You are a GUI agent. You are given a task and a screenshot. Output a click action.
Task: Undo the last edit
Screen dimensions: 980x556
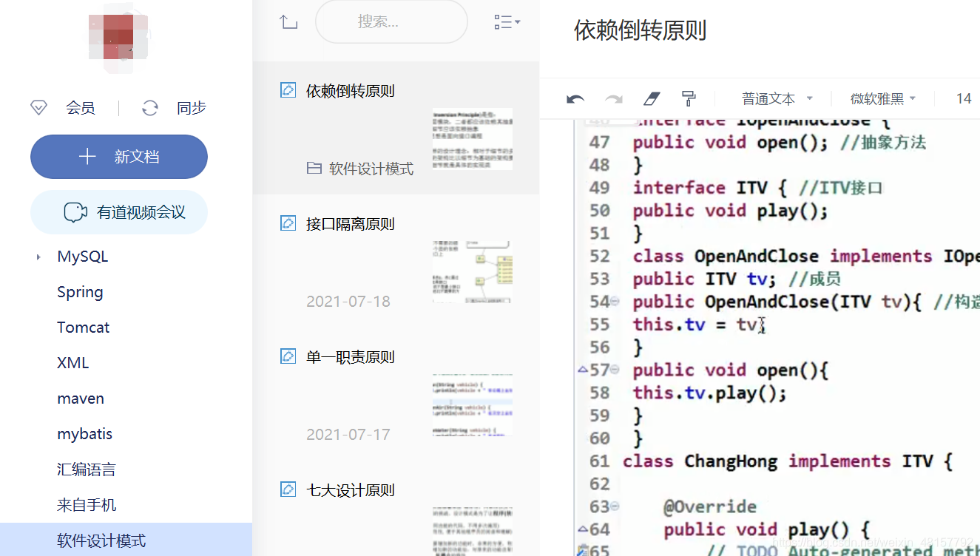coord(575,98)
